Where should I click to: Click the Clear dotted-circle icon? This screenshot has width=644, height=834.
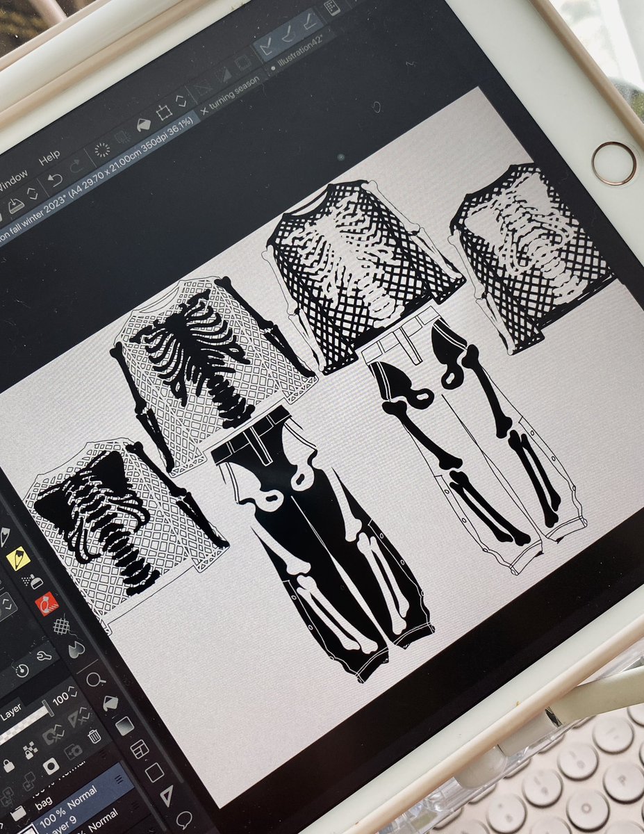tap(102, 149)
